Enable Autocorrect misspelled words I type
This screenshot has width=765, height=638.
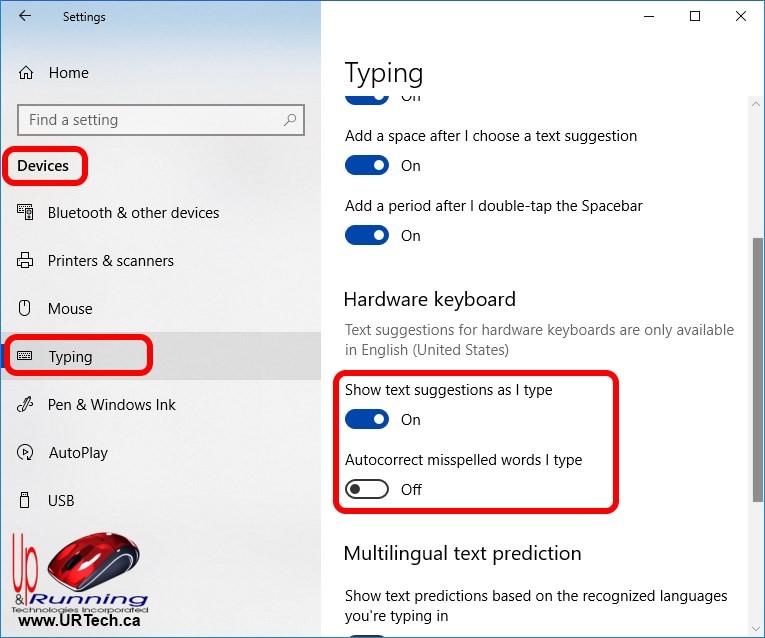(x=367, y=490)
